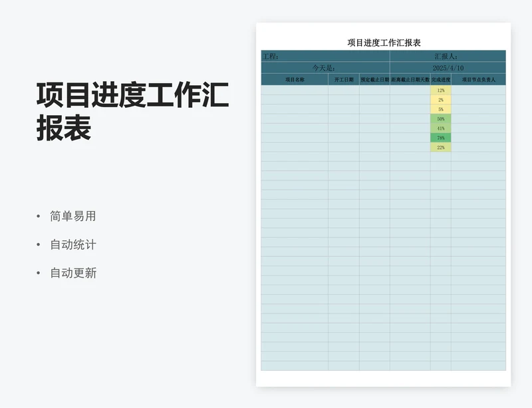Screen dimensions: 532x408
Task: Select the bullet text 自动更新
Action: (73, 273)
